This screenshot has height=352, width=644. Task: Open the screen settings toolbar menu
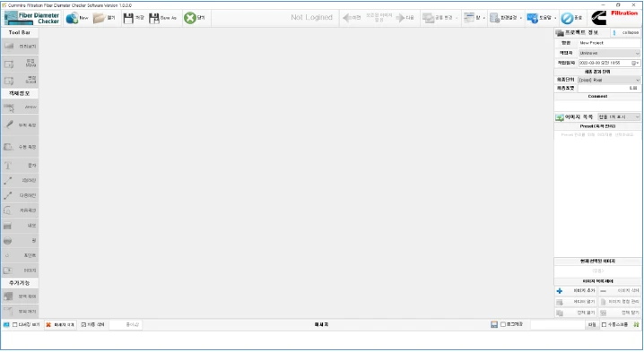pos(506,18)
